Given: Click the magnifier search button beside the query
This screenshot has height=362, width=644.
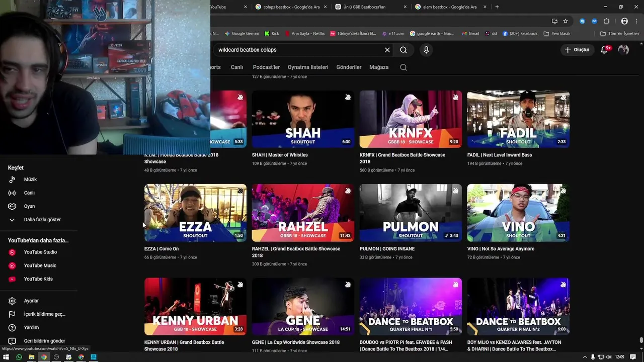Looking at the screenshot, I should (x=404, y=50).
